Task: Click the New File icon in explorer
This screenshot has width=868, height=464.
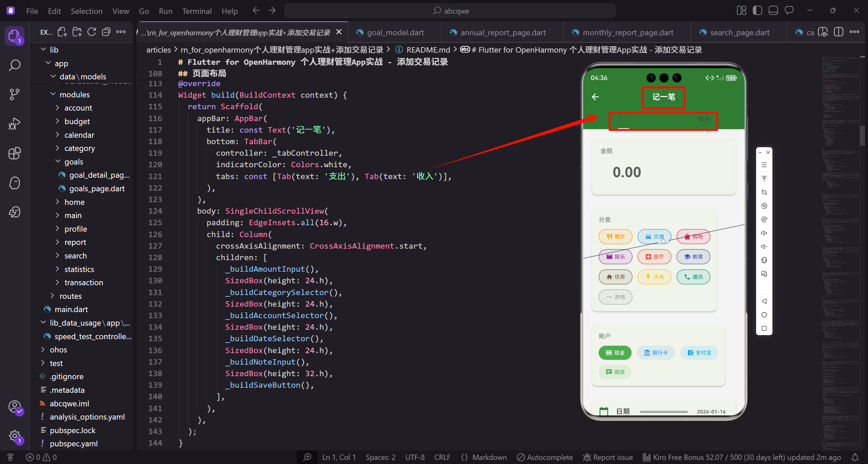Action: tap(62, 32)
